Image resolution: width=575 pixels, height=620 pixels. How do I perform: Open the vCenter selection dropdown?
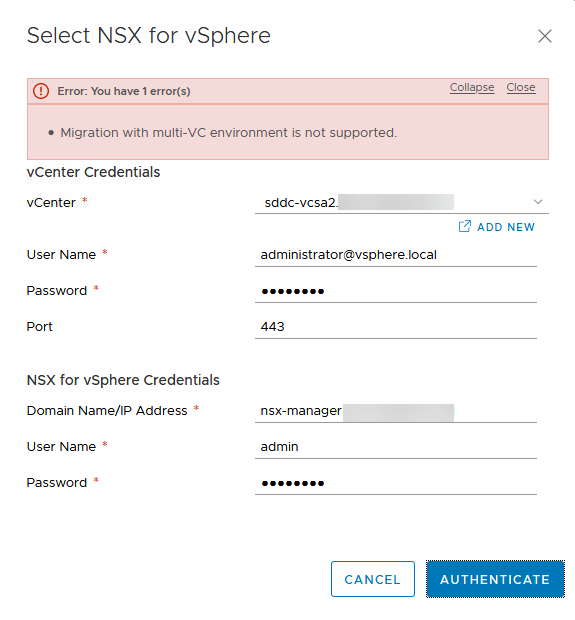click(402, 202)
